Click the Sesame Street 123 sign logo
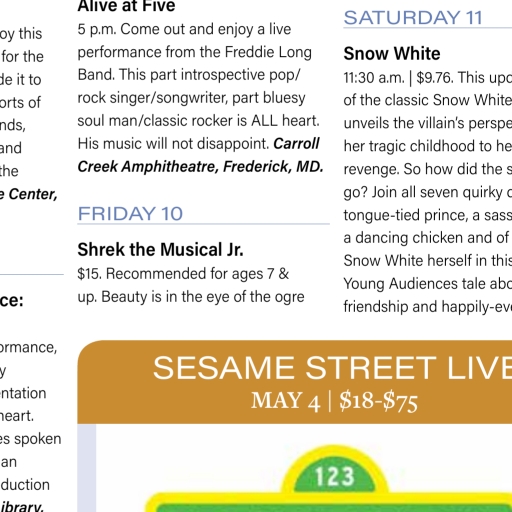This screenshot has width=512, height=512. (x=335, y=477)
